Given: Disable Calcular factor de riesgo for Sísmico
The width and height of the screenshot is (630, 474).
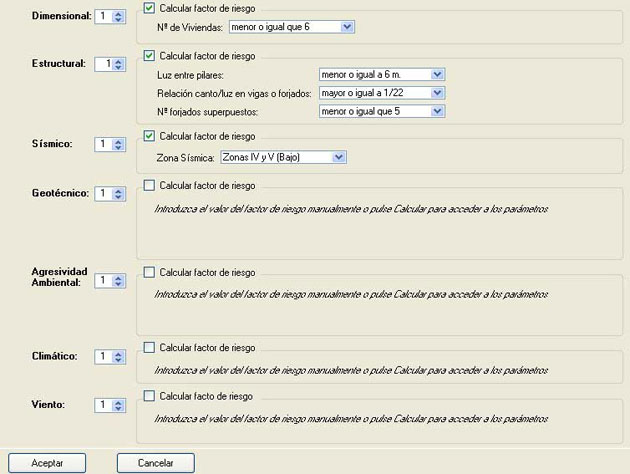Looking at the screenshot, I should [x=149, y=136].
